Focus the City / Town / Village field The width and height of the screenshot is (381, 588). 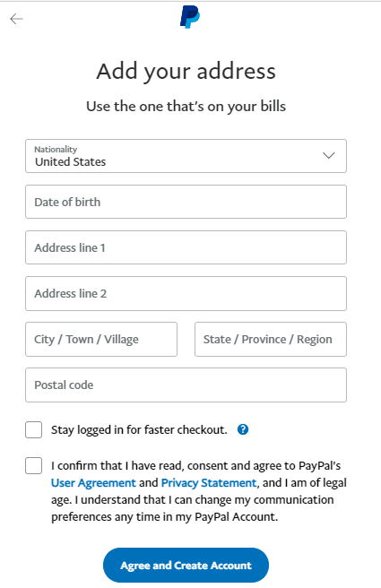tap(101, 340)
